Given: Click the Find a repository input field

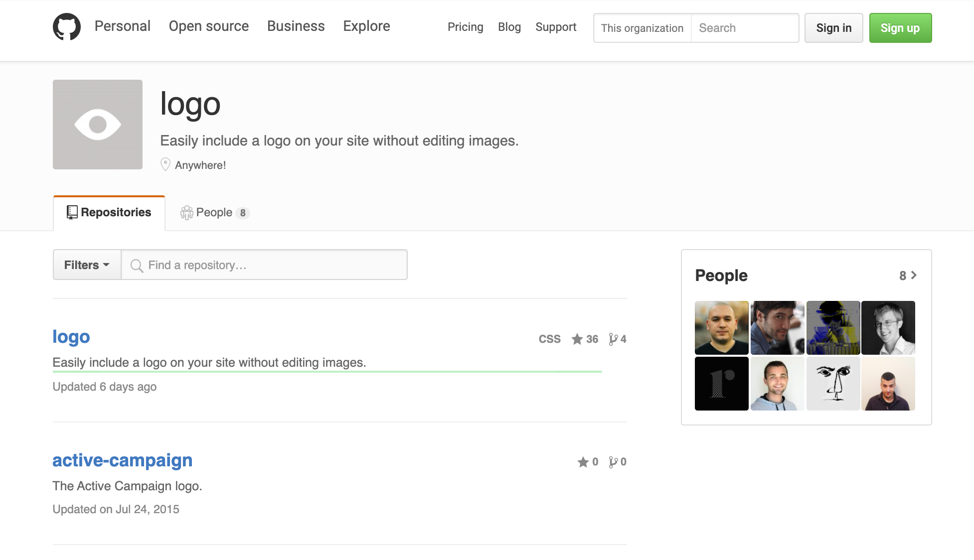Looking at the screenshot, I should (x=274, y=265).
